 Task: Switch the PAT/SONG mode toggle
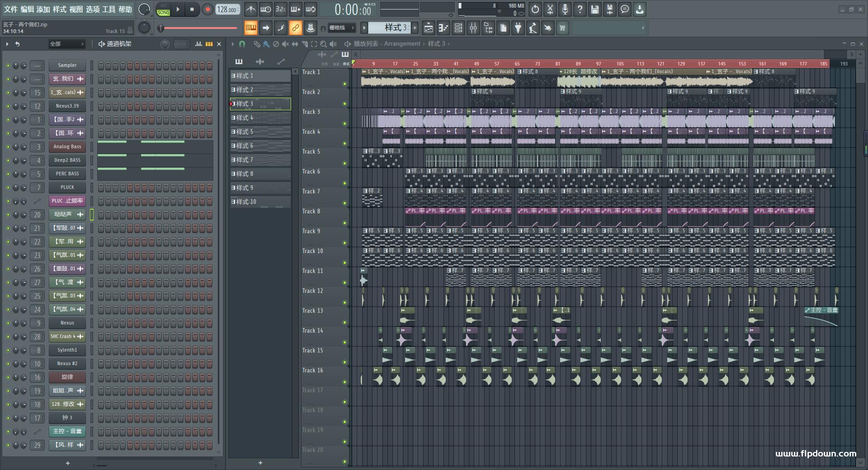pos(163,9)
